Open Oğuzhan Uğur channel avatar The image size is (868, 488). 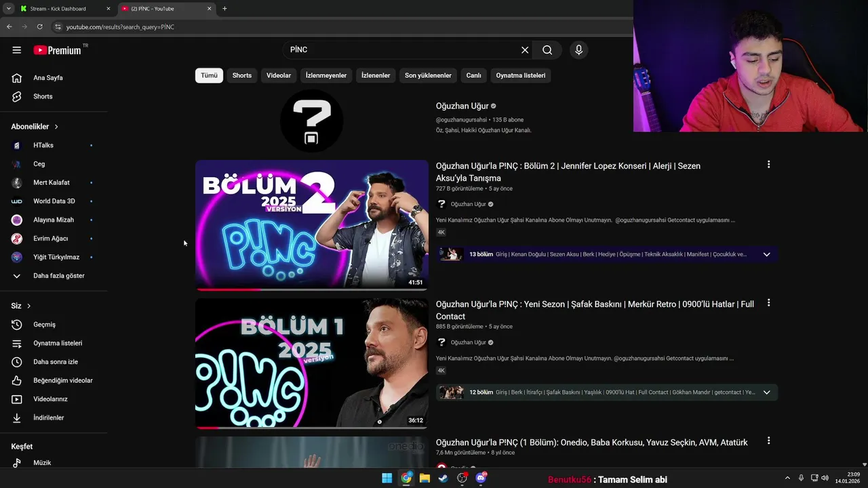point(312,121)
